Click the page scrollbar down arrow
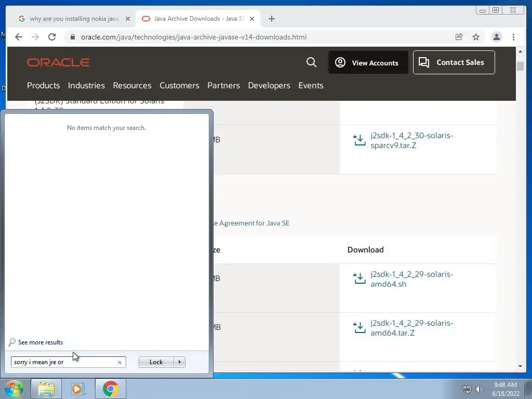This screenshot has height=399, width=532. point(520,366)
